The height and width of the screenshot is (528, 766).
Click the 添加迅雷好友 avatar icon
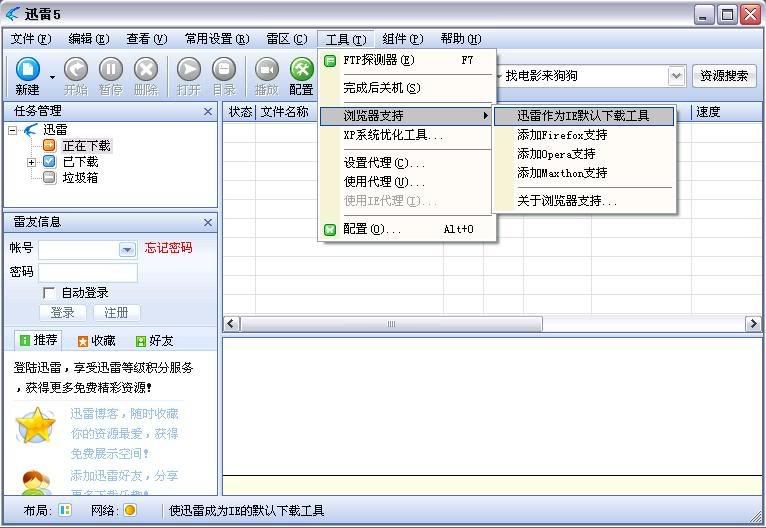click(x=35, y=483)
